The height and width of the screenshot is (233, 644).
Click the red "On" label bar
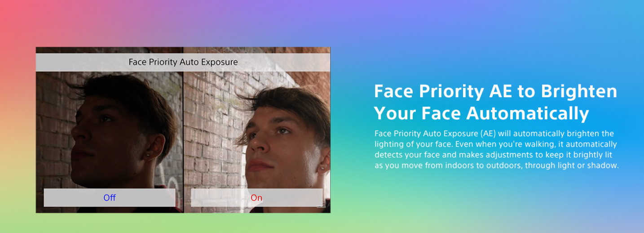point(256,197)
